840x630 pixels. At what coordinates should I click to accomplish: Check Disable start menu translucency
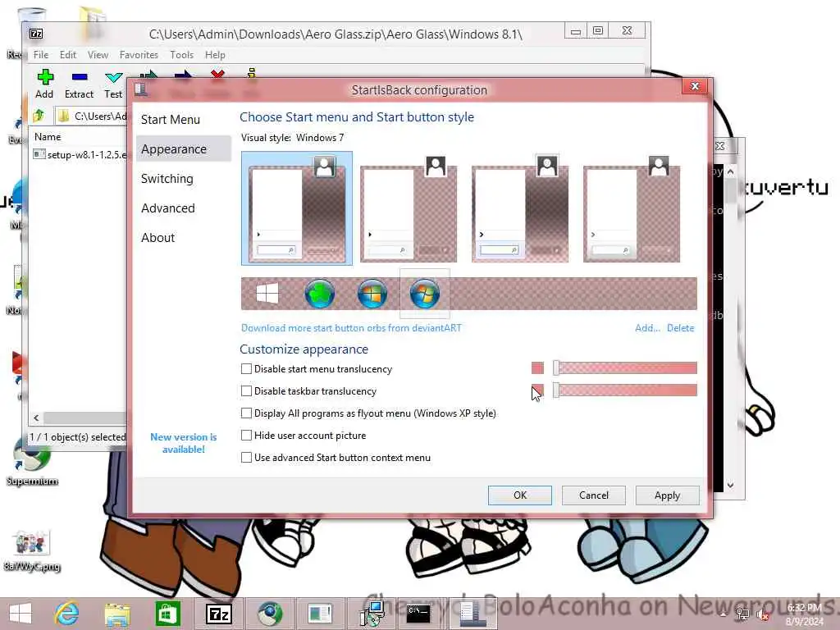tap(246, 368)
